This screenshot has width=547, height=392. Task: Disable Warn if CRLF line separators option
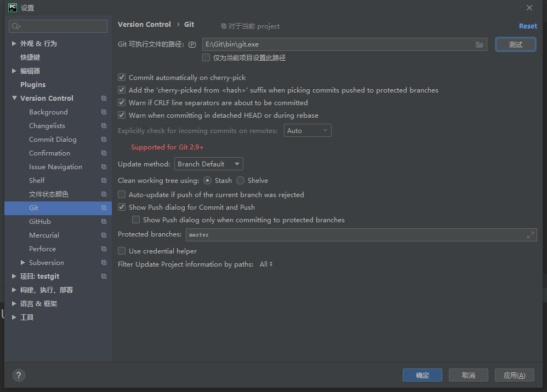tap(122, 102)
